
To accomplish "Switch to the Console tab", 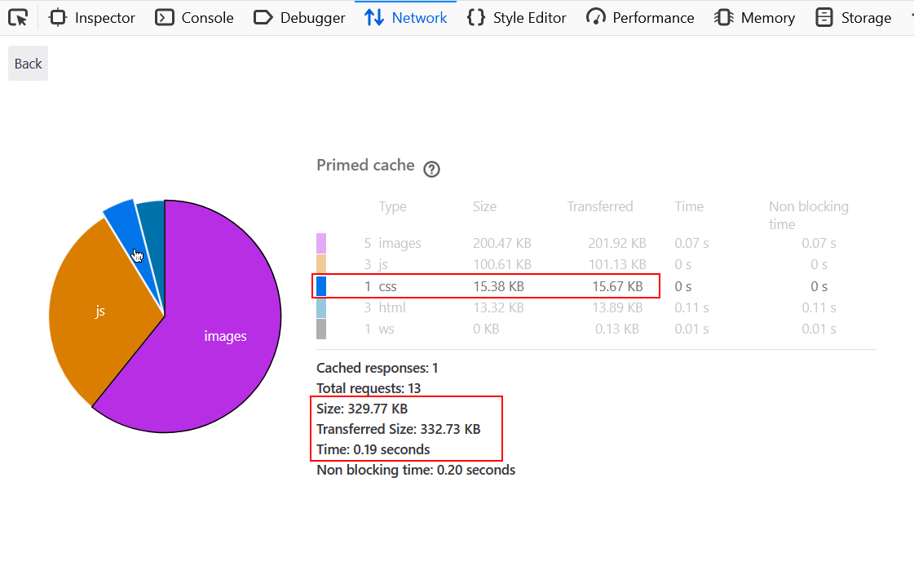I will click(x=194, y=17).
